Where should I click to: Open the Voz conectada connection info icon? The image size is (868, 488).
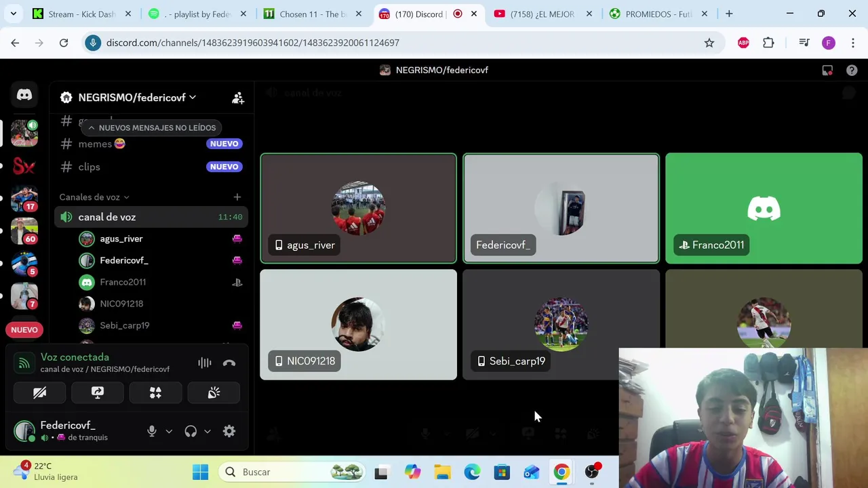pyautogui.click(x=24, y=363)
